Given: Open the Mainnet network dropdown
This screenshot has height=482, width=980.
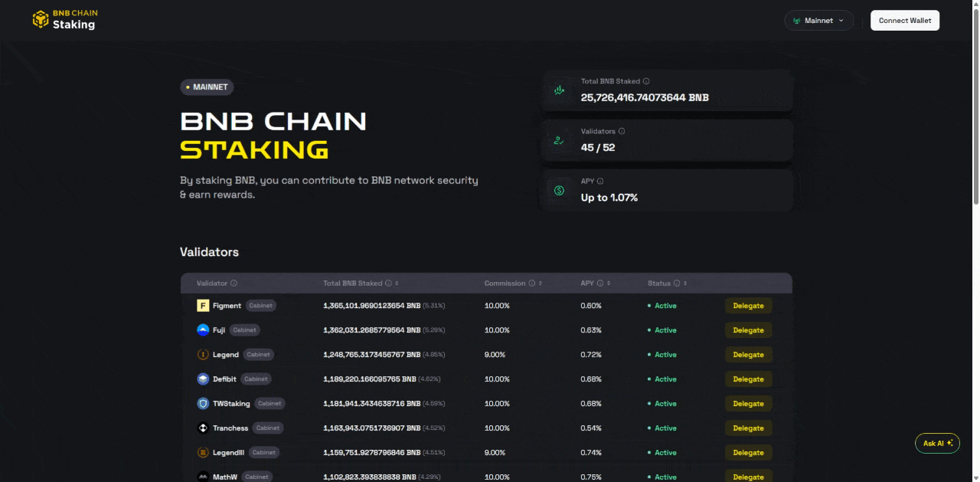Looking at the screenshot, I should 818,21.
